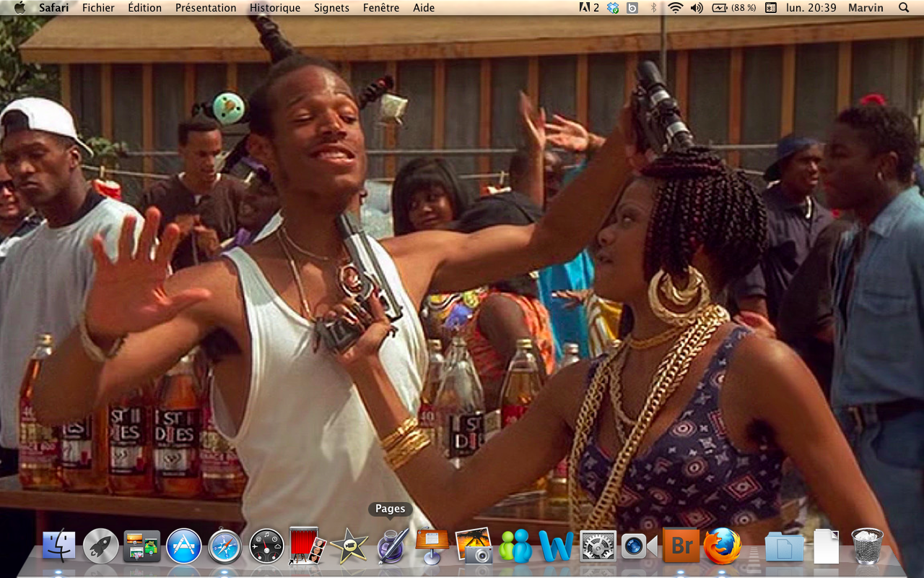Open the Safari application menu
Viewport: 924px width, 578px height.
54,8
